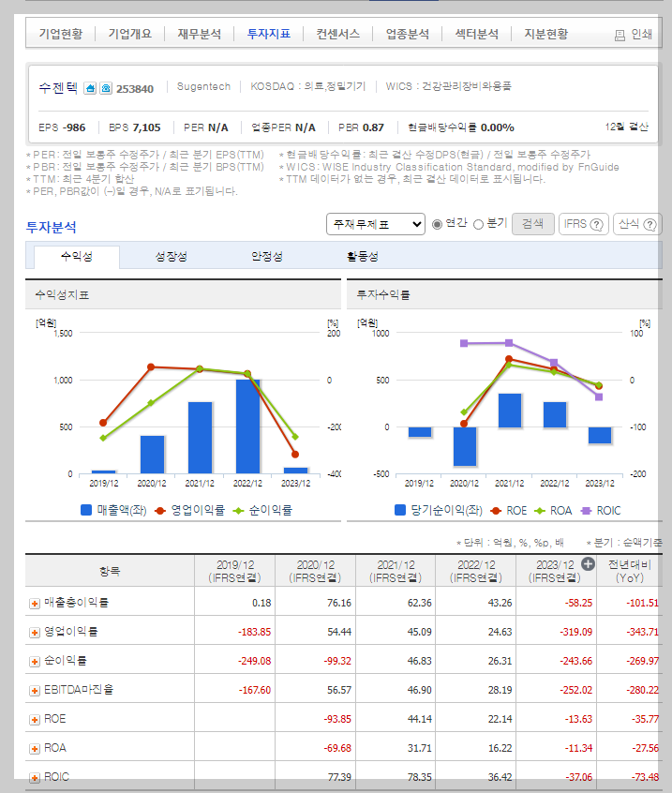Screen dimensions: 672x793
Task: Switch to the 수익성 tab
Action: (77, 257)
